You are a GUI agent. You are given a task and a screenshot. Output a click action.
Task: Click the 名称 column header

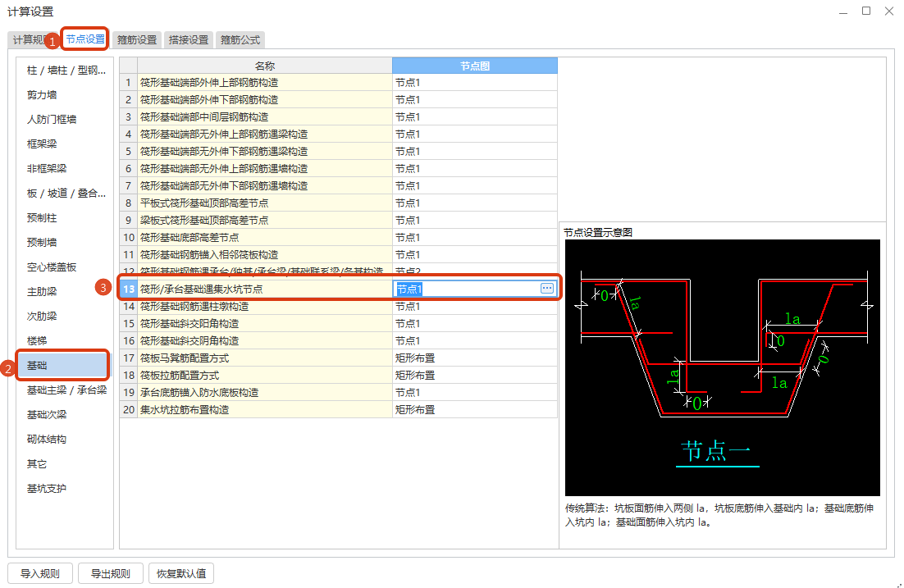point(265,66)
